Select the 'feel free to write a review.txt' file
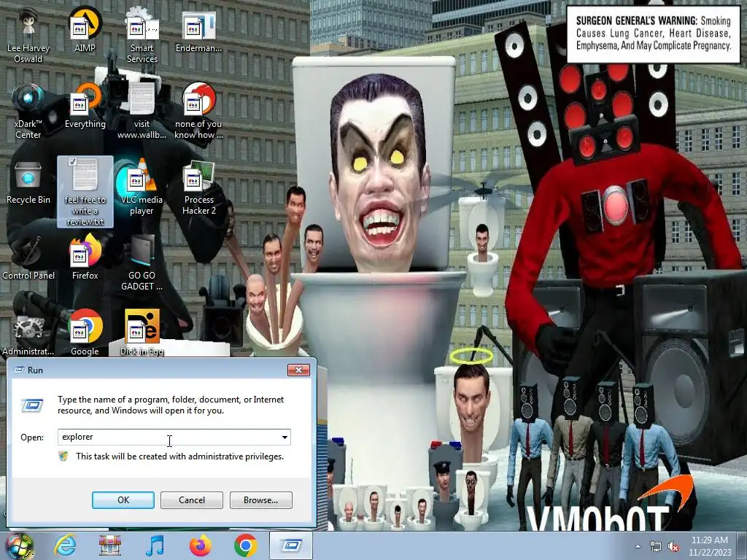The image size is (747, 560). click(85, 192)
